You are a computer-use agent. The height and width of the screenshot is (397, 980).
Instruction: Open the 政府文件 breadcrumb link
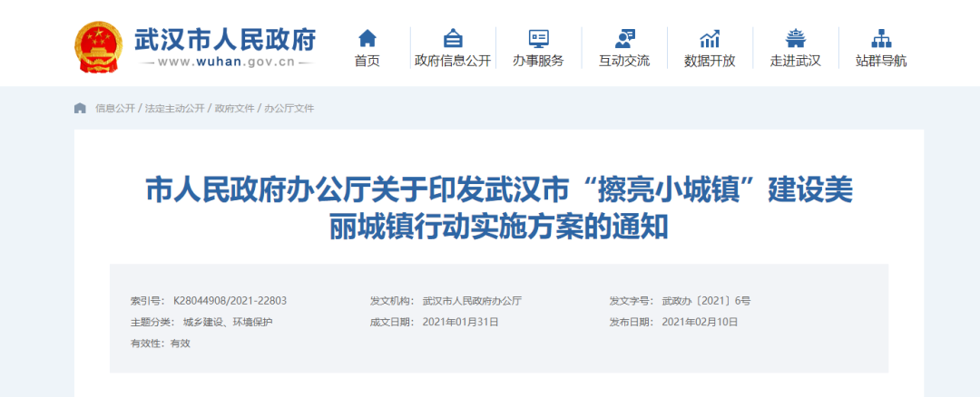(233, 109)
